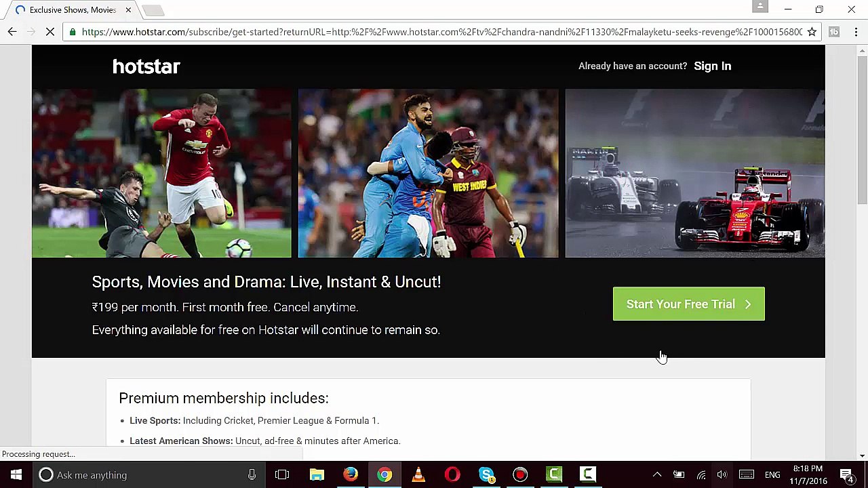Viewport: 868px width, 488px height.
Task: Open the volume control in the tray
Action: click(722, 475)
